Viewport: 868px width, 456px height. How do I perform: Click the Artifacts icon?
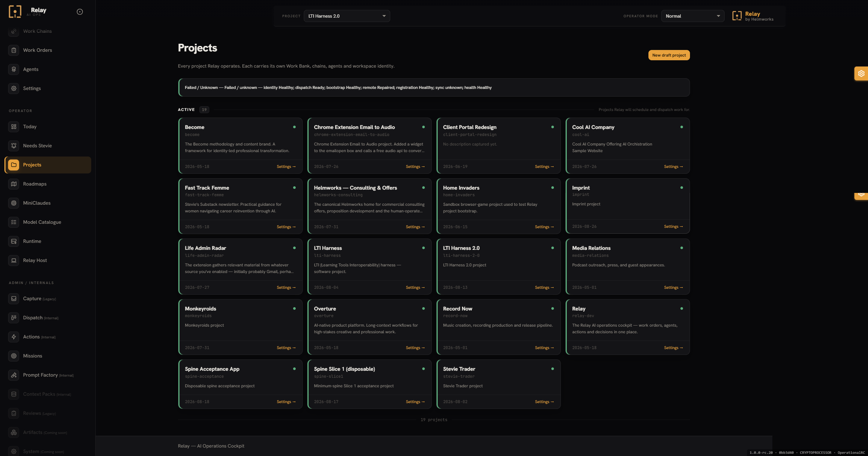(14, 432)
